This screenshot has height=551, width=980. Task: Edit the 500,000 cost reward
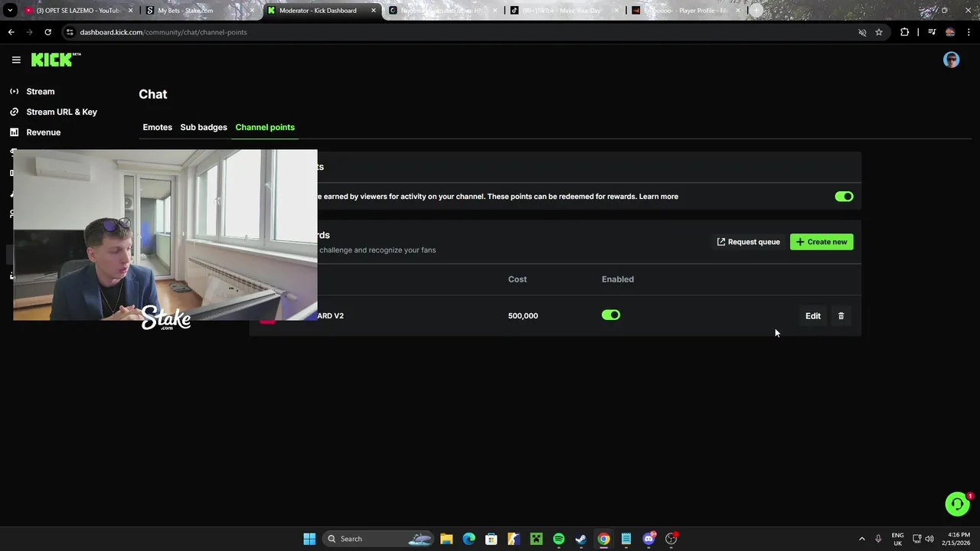point(813,316)
